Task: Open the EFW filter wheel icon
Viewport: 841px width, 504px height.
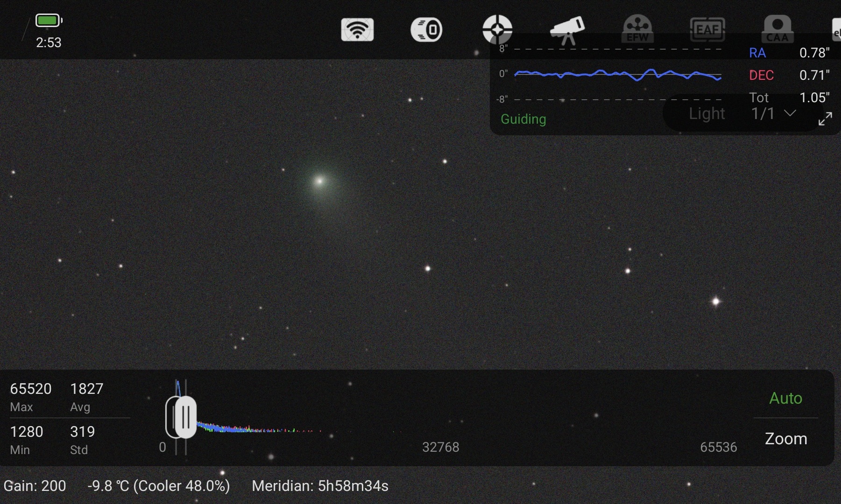Action: pos(637,29)
